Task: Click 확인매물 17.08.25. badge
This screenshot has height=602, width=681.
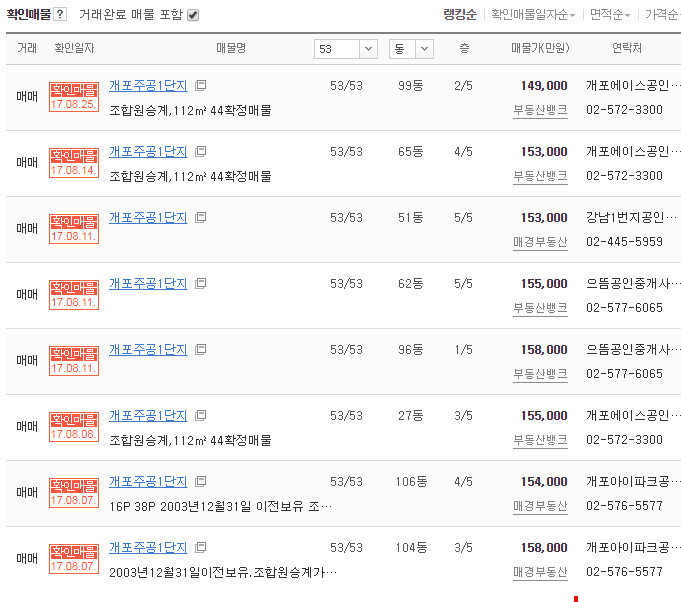Action: [74, 97]
